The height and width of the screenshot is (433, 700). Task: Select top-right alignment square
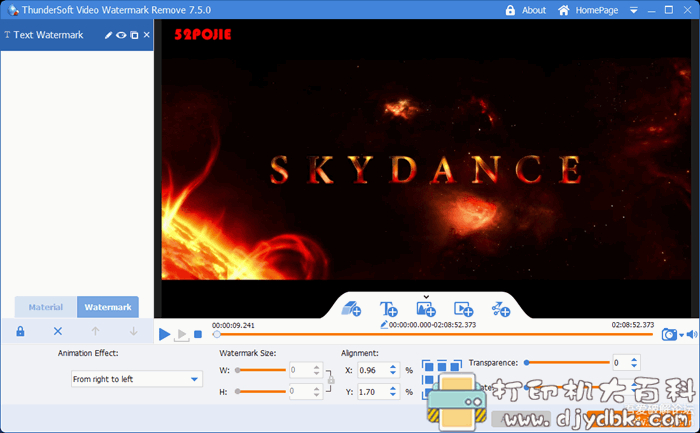[x=455, y=366]
